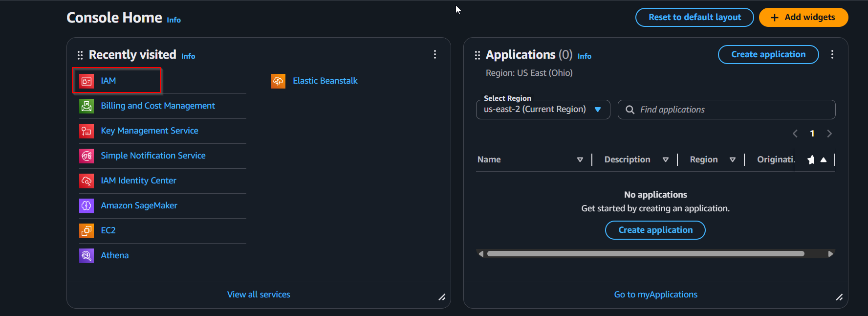The width and height of the screenshot is (868, 316).
Task: Click the scrollbar right arrow
Action: [x=830, y=254]
